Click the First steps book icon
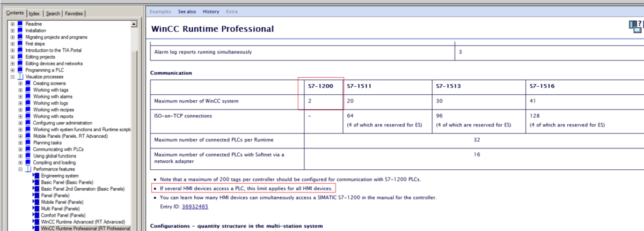This screenshot has height=231, width=644. click(20, 44)
